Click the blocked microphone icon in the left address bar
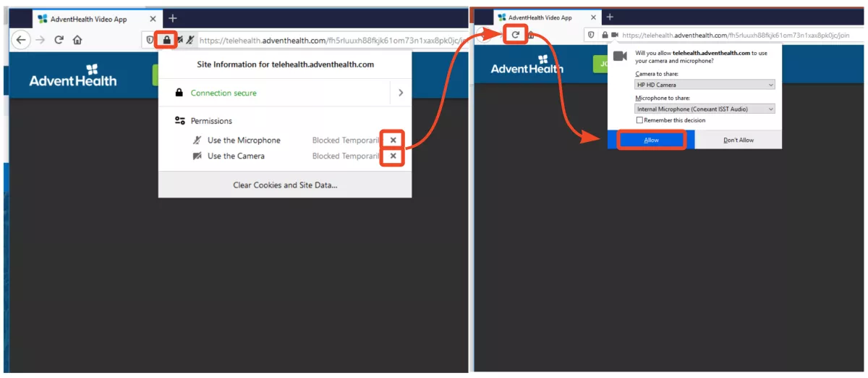Viewport: 868px width, 378px height. tap(190, 41)
